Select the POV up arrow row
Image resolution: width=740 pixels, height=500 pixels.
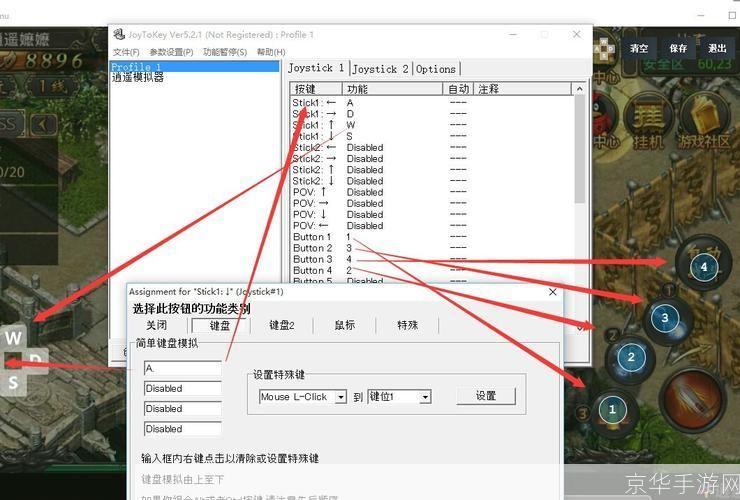click(430, 192)
